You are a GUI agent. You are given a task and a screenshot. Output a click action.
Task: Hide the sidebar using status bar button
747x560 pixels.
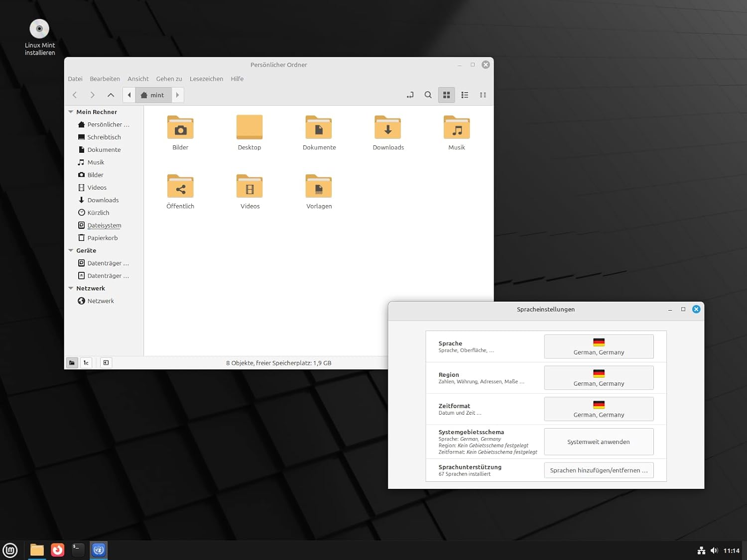(106, 363)
